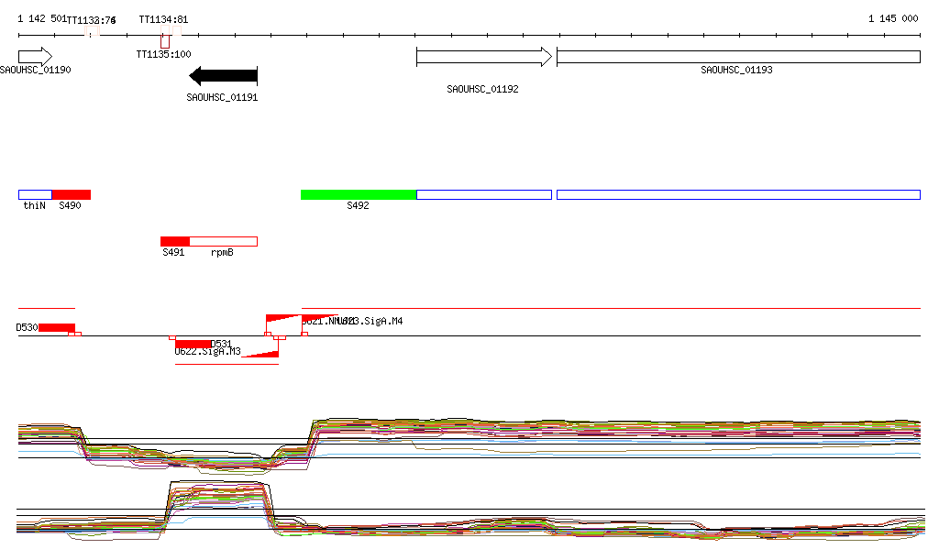Click the SAOUHSC_01190 white gene arrow
This screenshot has height=560, width=939.
(35, 57)
